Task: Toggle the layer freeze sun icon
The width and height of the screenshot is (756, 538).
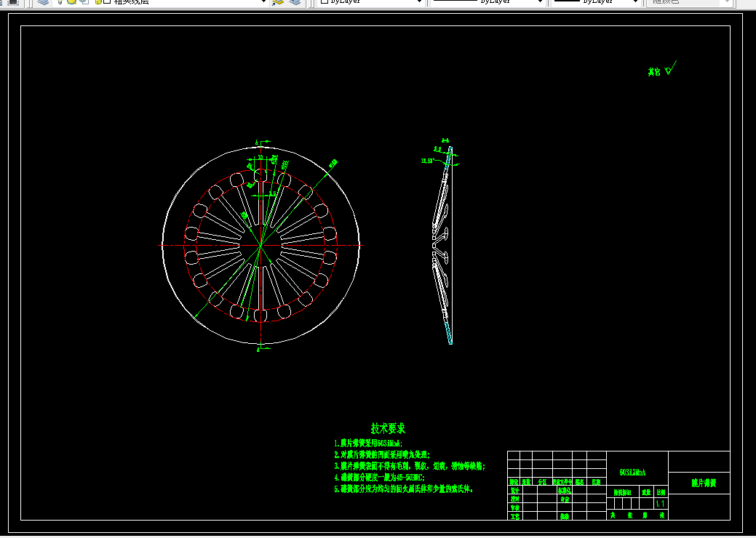Action: coord(72,2)
